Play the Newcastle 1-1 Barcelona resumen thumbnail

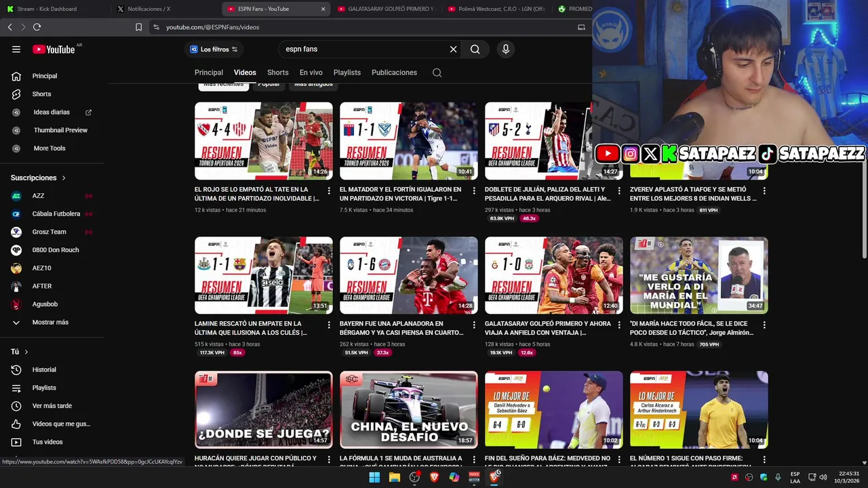[x=264, y=275]
